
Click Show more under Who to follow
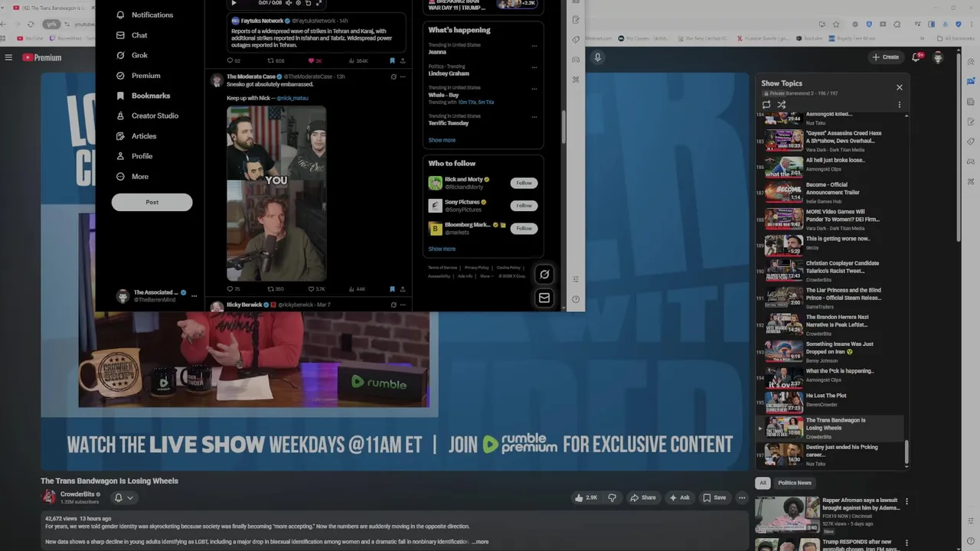coord(442,249)
